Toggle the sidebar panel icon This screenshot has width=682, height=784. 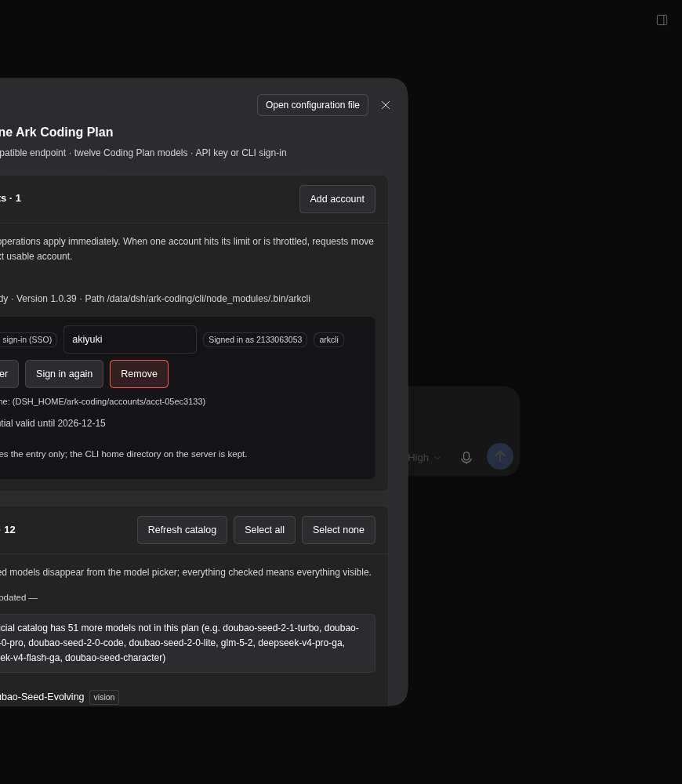tap(662, 20)
